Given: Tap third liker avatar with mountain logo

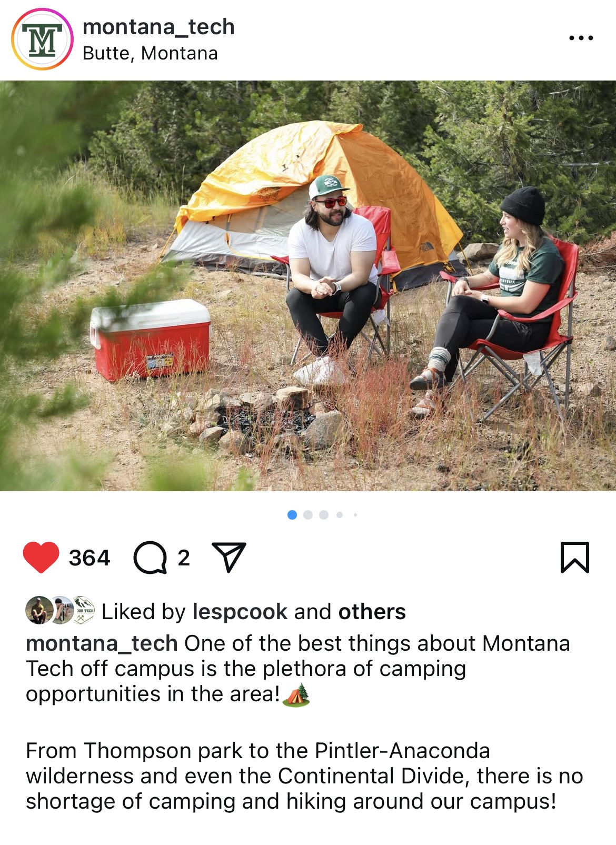Looking at the screenshot, I should [83, 610].
